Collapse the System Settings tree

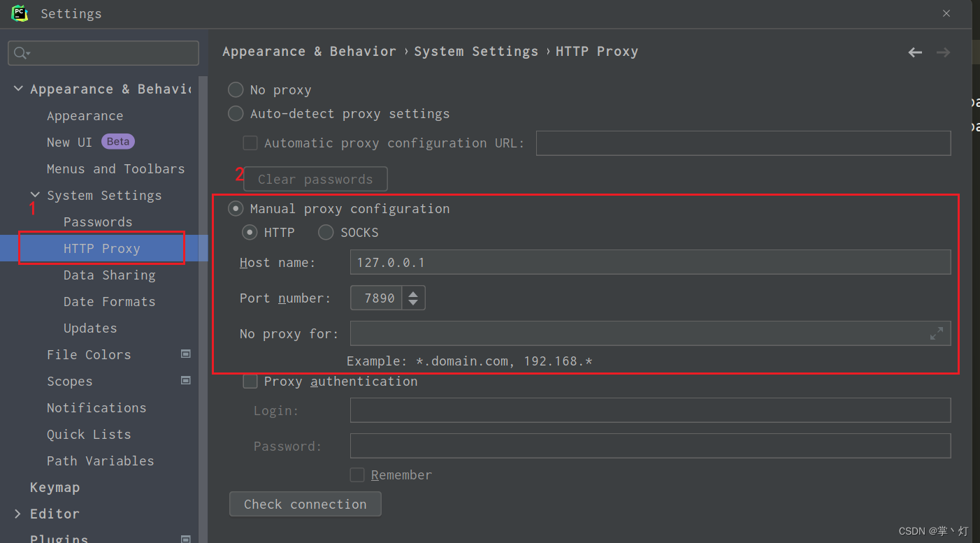click(35, 195)
